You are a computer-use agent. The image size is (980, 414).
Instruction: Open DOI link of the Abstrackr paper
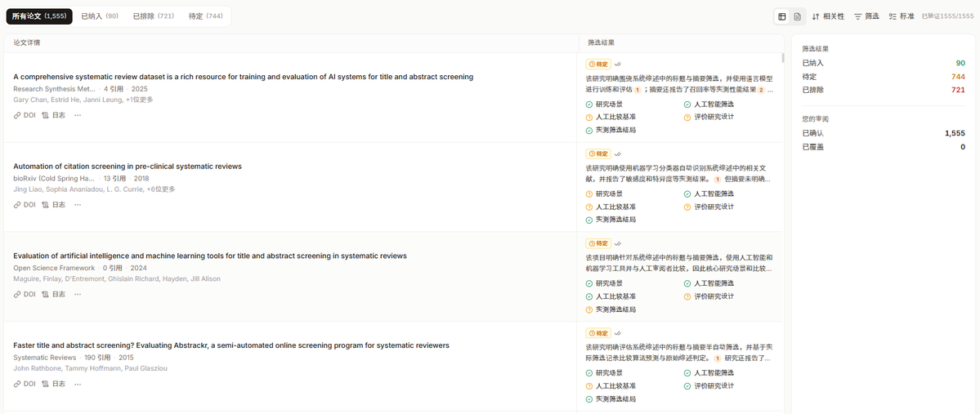pyautogui.click(x=25, y=384)
